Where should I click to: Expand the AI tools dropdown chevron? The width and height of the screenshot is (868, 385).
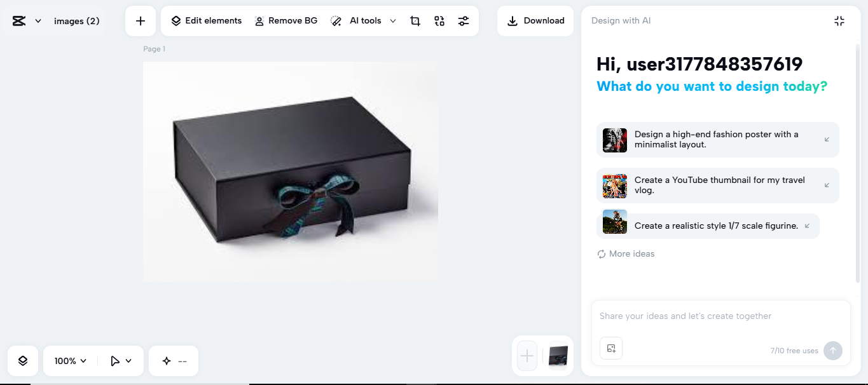coord(392,20)
